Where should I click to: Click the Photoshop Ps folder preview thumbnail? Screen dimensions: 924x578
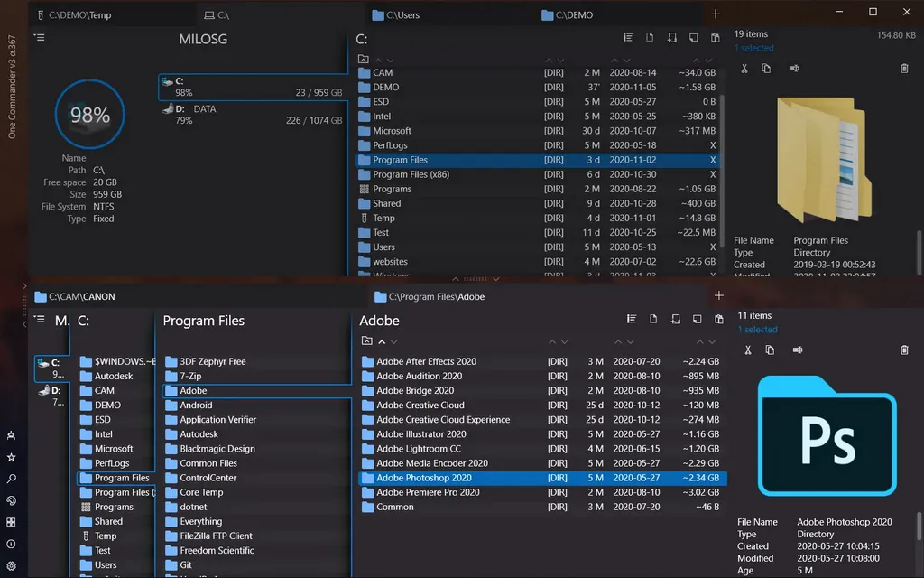[x=827, y=436]
